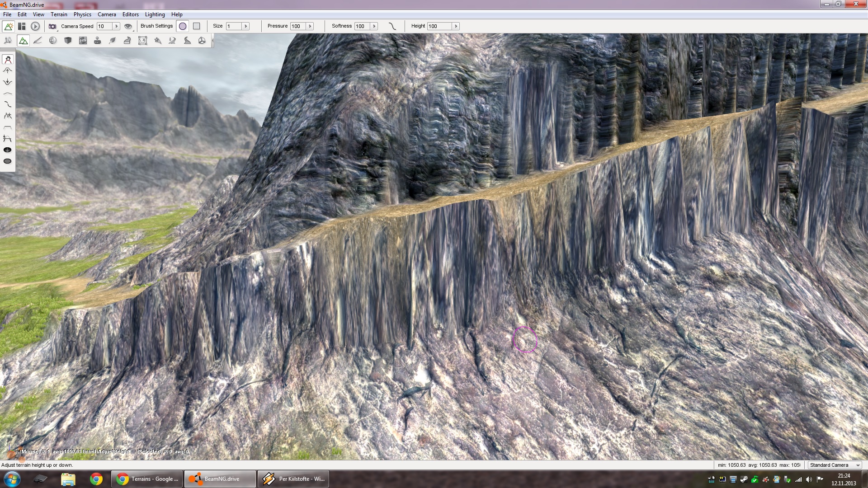Choose the Add Noise terrain tool

pos(8,116)
